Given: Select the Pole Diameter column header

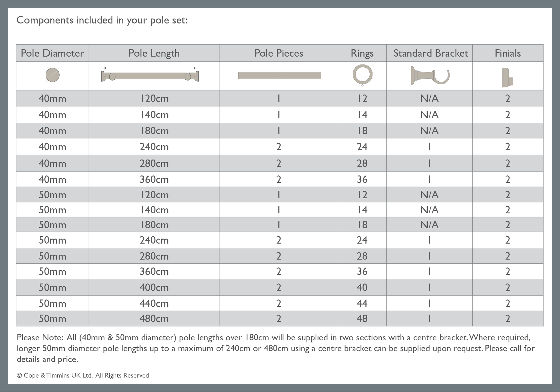Looking at the screenshot, I should pos(52,53).
